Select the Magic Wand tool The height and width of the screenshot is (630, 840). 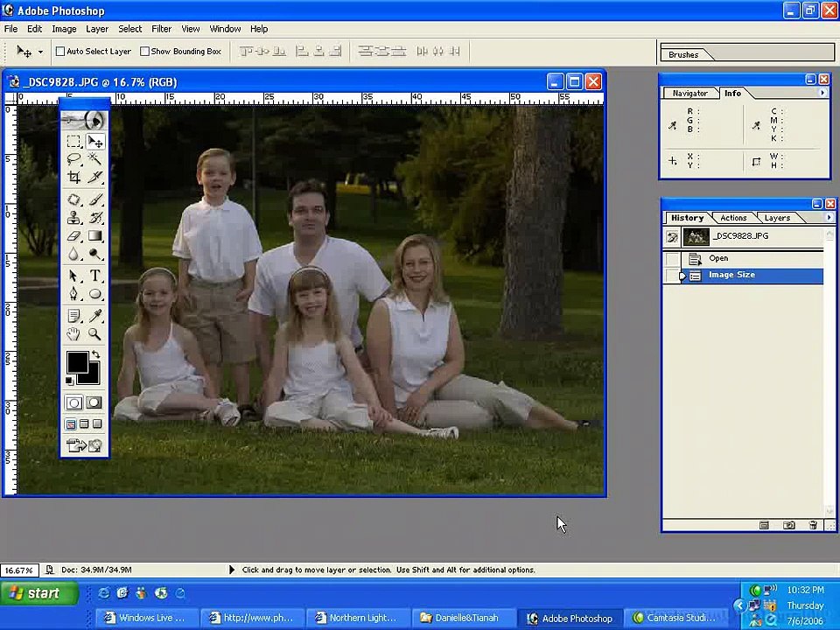pos(94,159)
